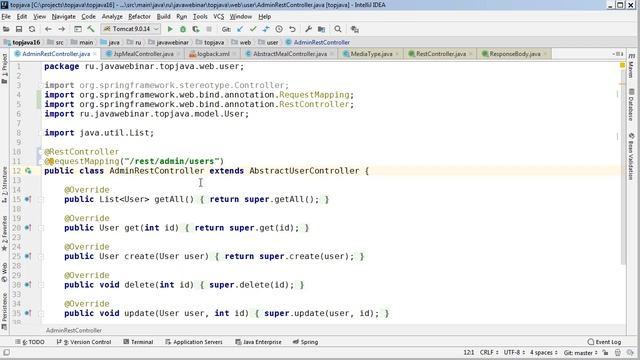Click the Search Everywhere magnifier icon
The height and width of the screenshot is (360, 640).
338,29
